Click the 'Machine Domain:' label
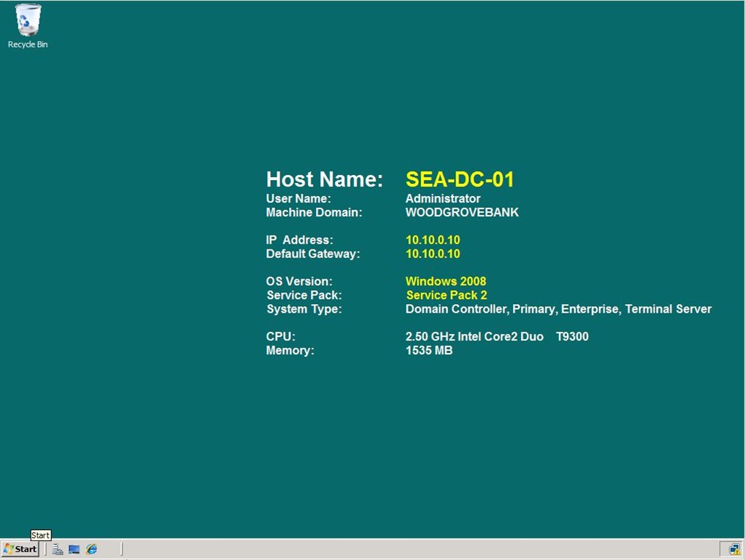The height and width of the screenshot is (560, 745). pos(314,212)
